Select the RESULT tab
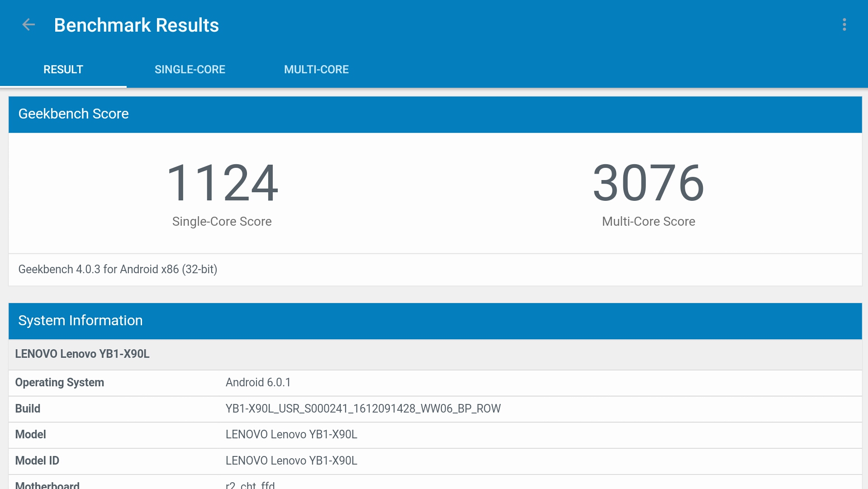 pyautogui.click(x=63, y=70)
